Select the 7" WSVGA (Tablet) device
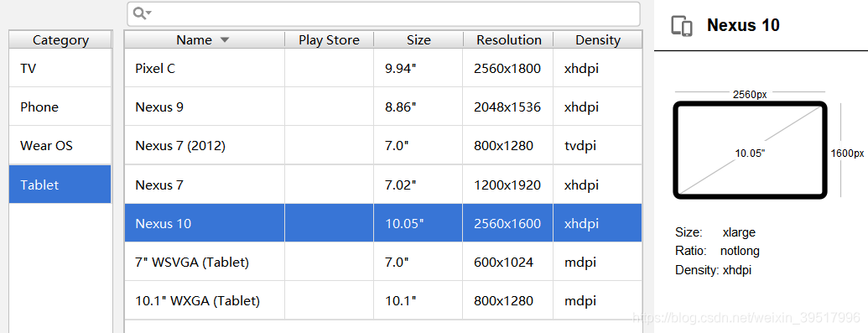868x333 pixels. [383, 262]
